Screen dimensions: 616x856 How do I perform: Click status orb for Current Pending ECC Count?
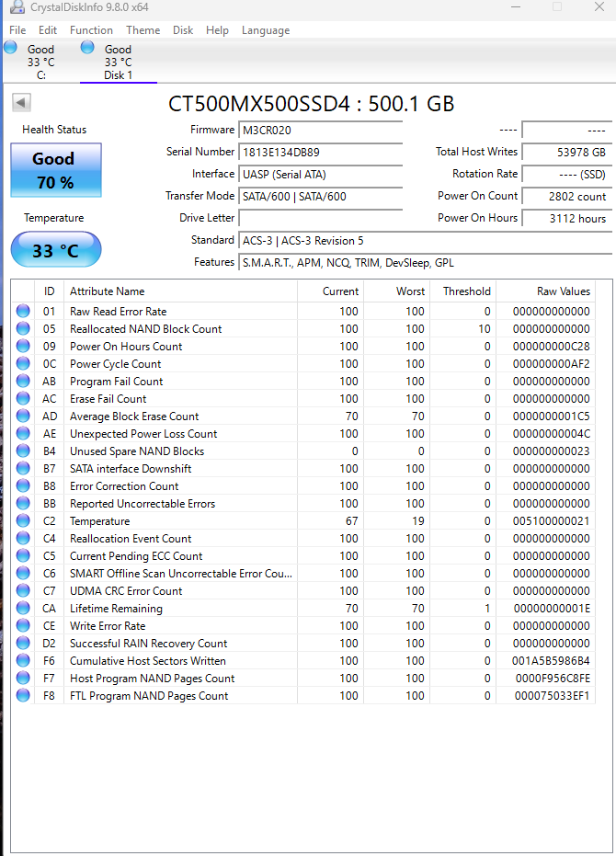pos(23,555)
